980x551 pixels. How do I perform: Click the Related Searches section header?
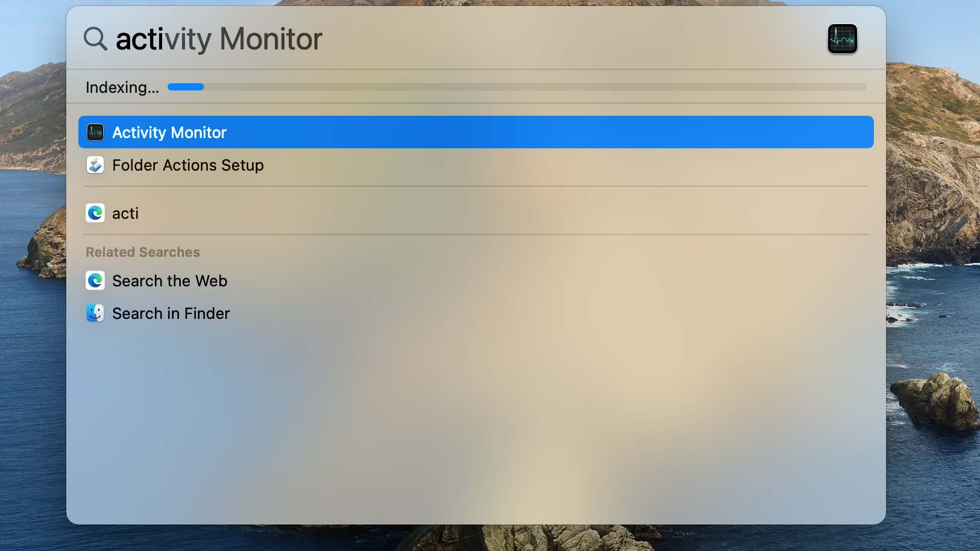143,252
